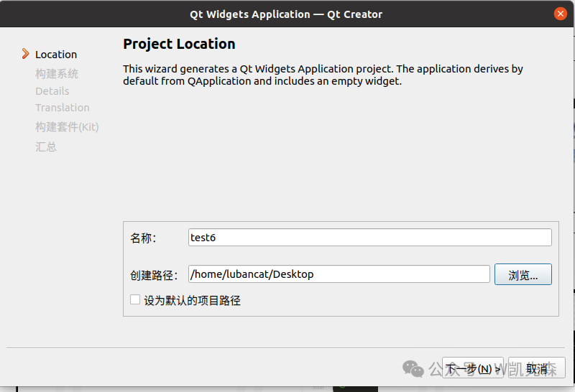Click the 名称 field containing test6
The width and height of the screenshot is (575, 392).
(x=369, y=238)
